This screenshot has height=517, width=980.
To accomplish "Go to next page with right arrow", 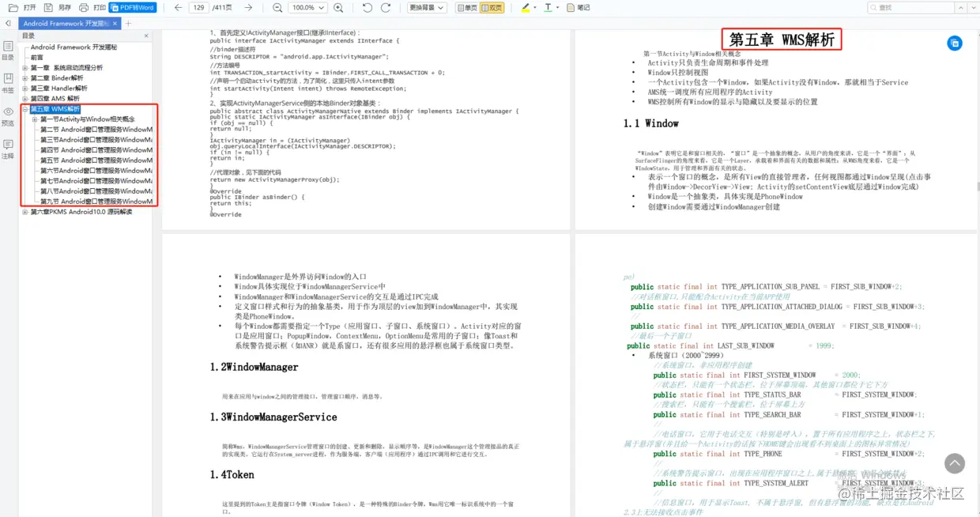I will pyautogui.click(x=249, y=7).
